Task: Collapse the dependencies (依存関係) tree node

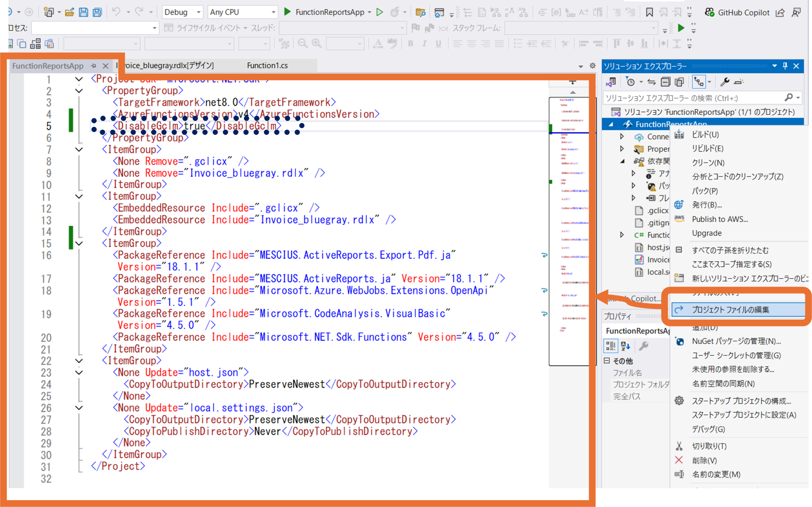Action: point(623,161)
